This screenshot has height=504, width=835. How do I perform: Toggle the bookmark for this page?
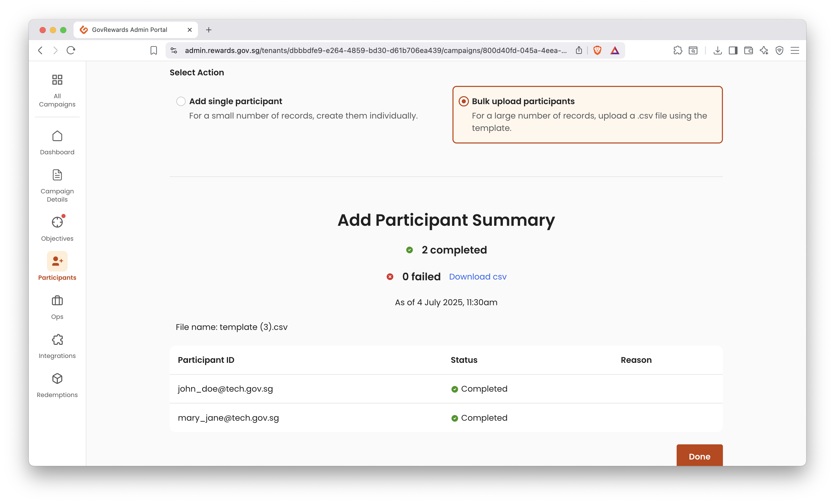coord(153,50)
